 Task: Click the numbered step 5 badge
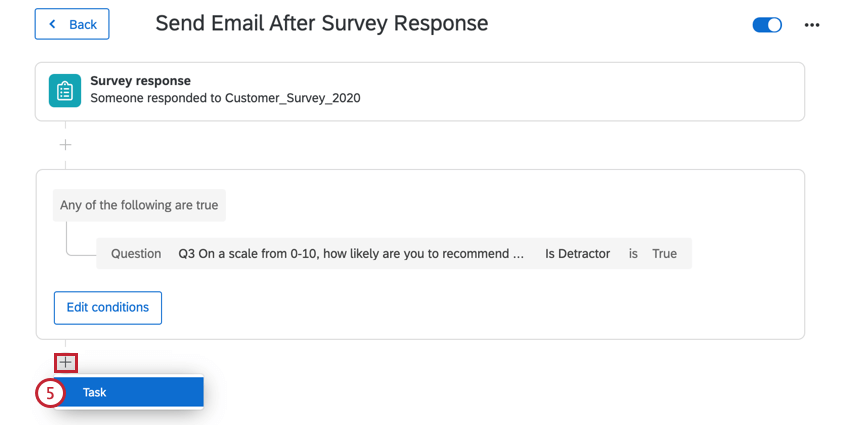click(50, 392)
